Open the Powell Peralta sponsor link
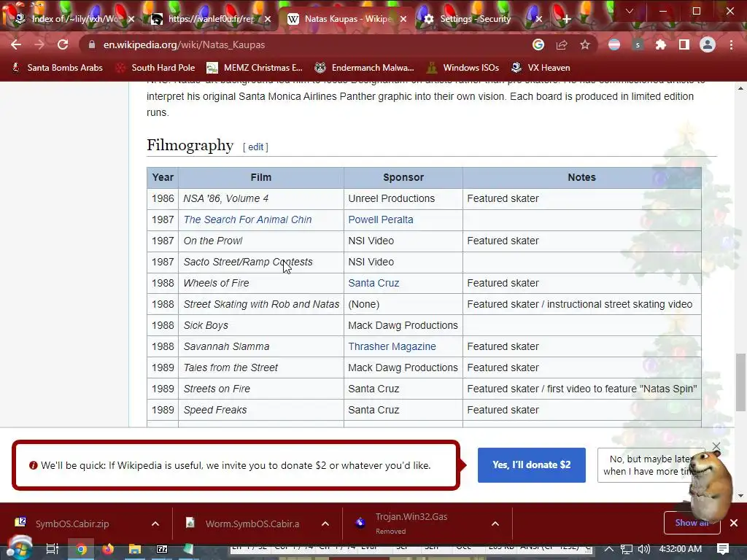The width and height of the screenshot is (747, 560). point(381,219)
